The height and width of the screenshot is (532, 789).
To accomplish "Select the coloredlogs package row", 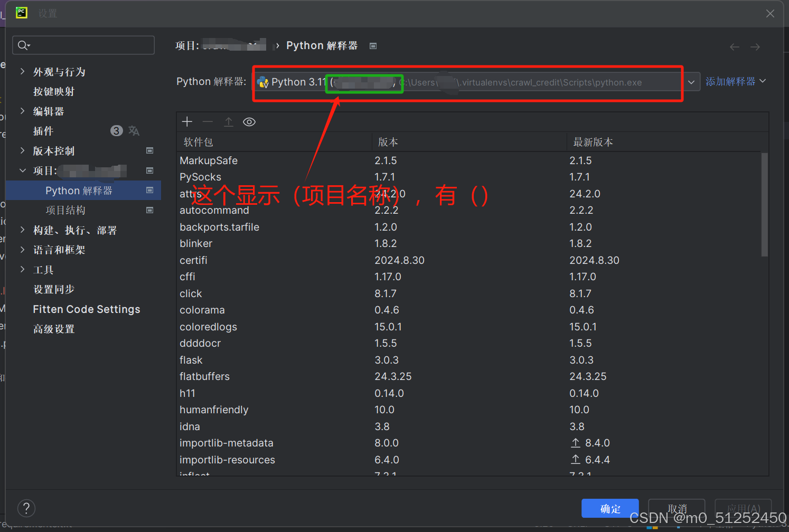I will point(469,327).
